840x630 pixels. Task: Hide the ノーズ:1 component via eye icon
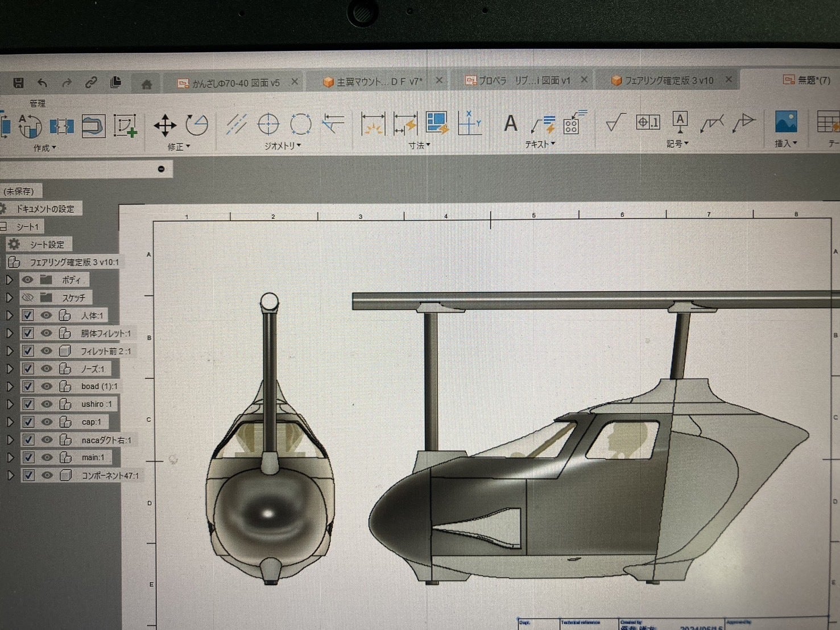tap(47, 368)
